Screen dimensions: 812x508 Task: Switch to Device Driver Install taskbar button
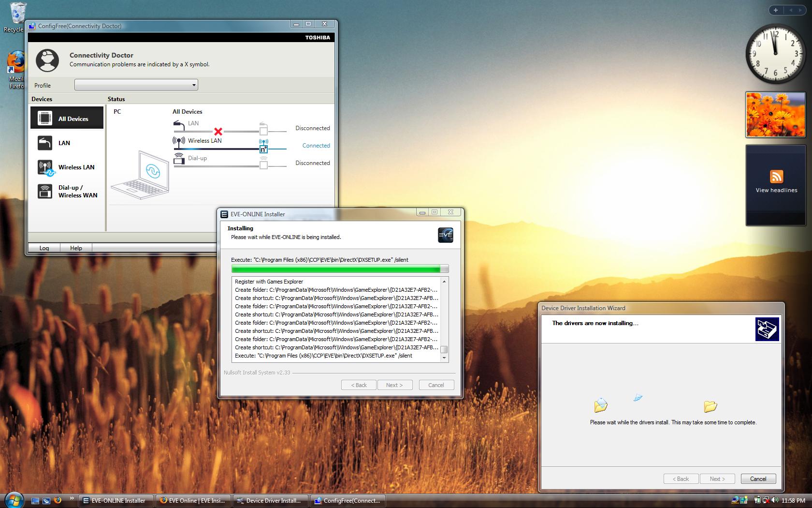click(x=270, y=501)
